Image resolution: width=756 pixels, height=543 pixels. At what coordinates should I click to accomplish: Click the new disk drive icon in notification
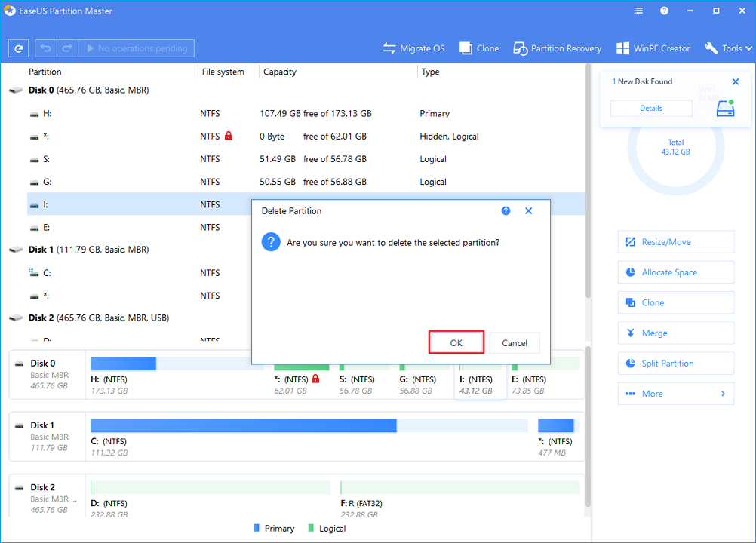click(x=725, y=109)
